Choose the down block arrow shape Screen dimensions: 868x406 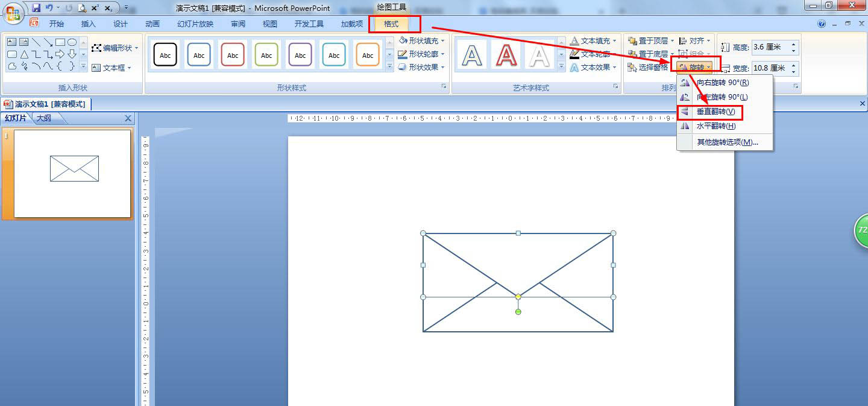tap(72, 54)
